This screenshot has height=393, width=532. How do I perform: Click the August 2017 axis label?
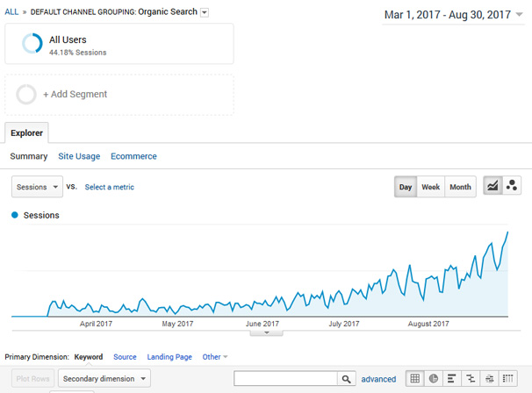point(428,324)
